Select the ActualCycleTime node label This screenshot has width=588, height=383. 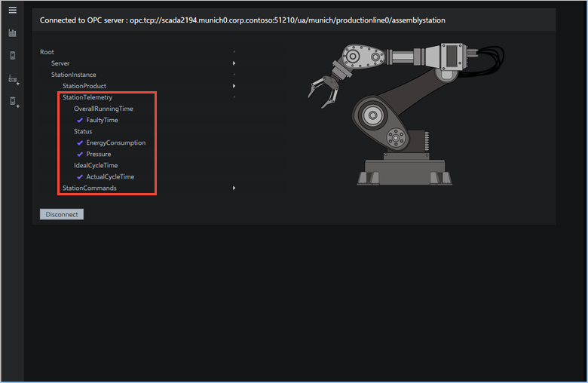110,176
